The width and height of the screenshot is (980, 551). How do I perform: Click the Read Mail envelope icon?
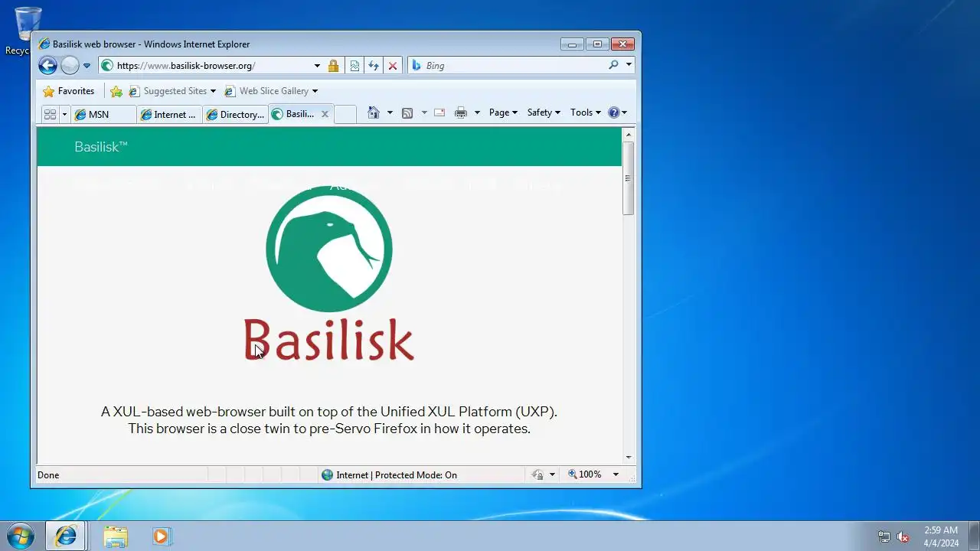(439, 112)
